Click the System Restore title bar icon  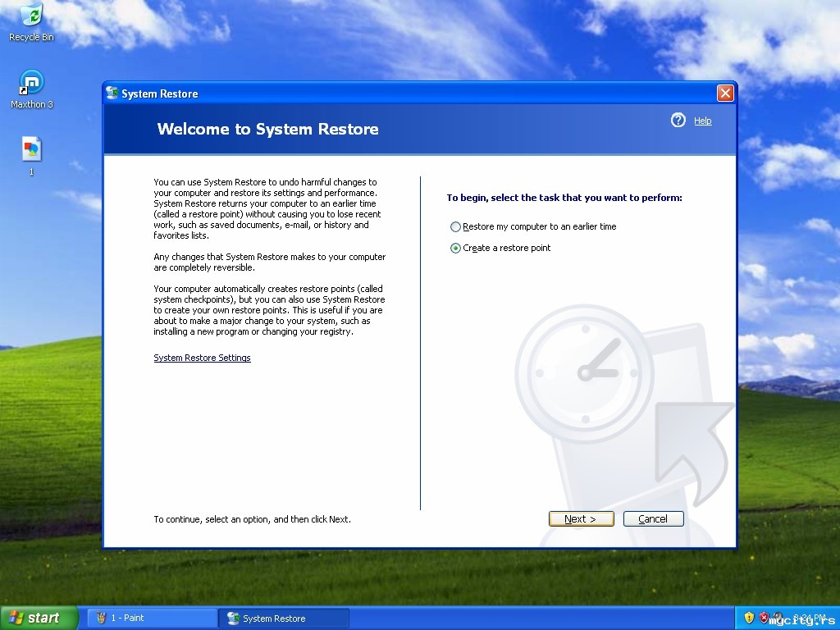(x=112, y=94)
